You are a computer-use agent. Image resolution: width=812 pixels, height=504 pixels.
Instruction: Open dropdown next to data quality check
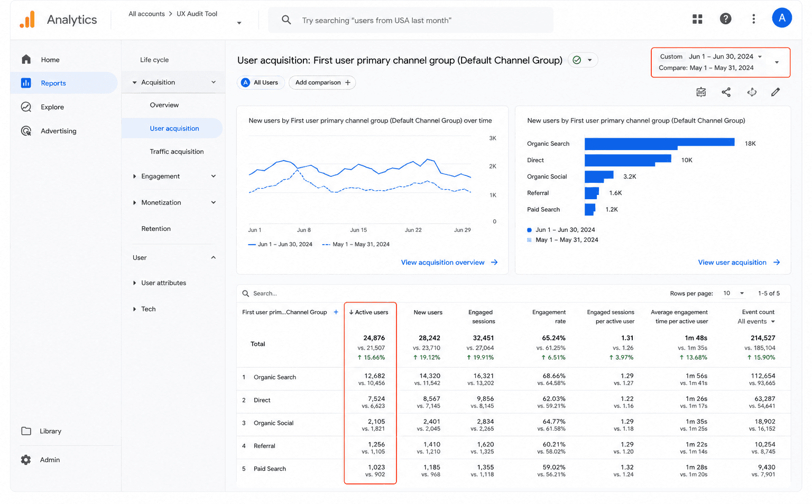point(589,60)
